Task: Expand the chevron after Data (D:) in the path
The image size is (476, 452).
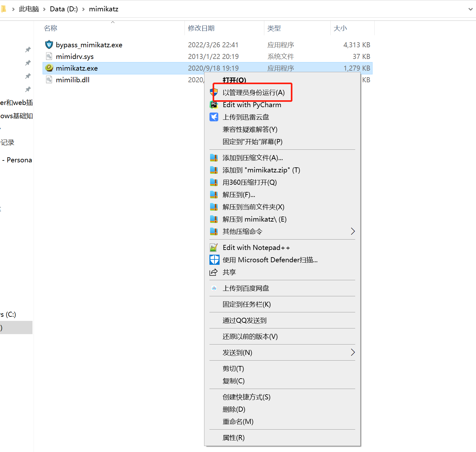Action: click(84, 9)
